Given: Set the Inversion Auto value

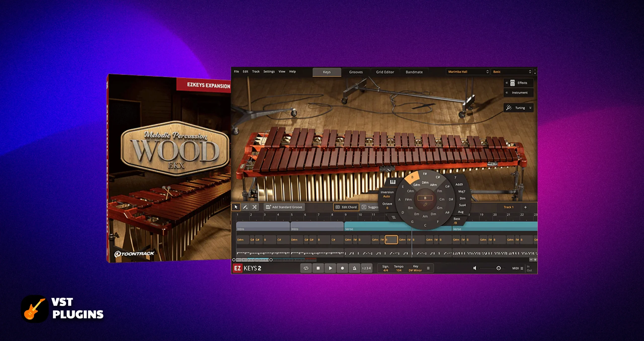Looking at the screenshot, I should [386, 196].
